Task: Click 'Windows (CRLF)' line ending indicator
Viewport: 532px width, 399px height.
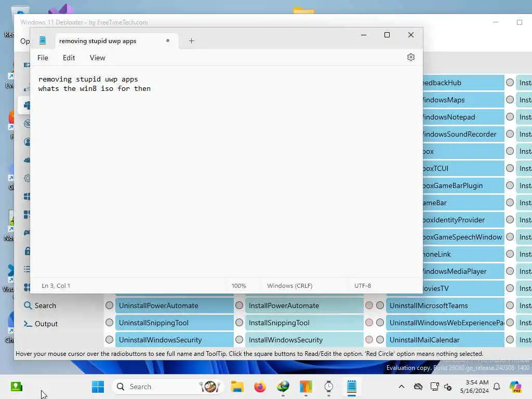Action: pyautogui.click(x=289, y=286)
